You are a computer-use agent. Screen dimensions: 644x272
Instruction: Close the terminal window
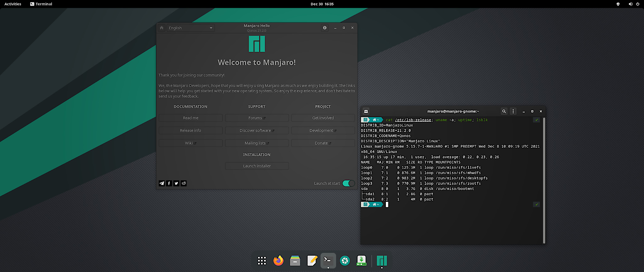[541, 111]
